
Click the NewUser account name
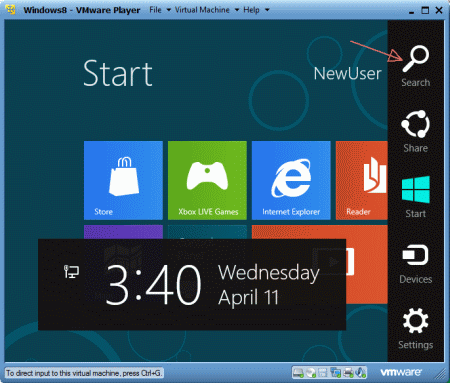347,73
